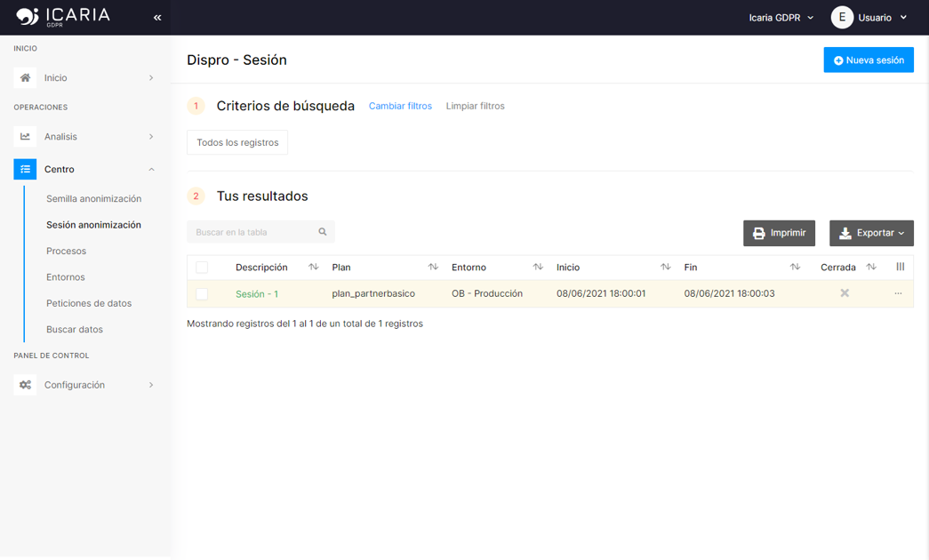The width and height of the screenshot is (929, 560).
Task: Open column visibility options in results table
Action: (900, 267)
